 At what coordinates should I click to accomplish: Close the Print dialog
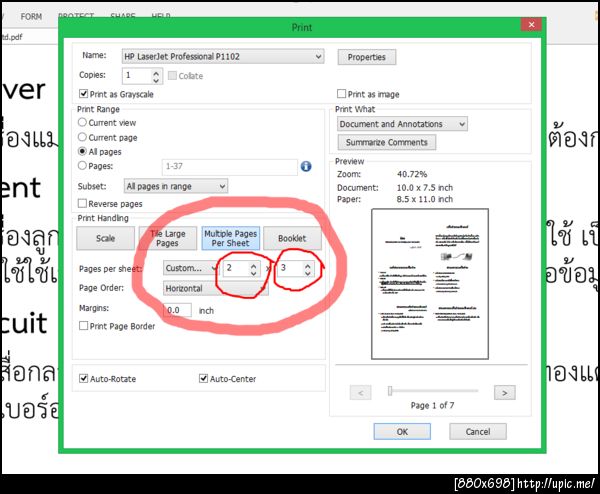pos(531,24)
